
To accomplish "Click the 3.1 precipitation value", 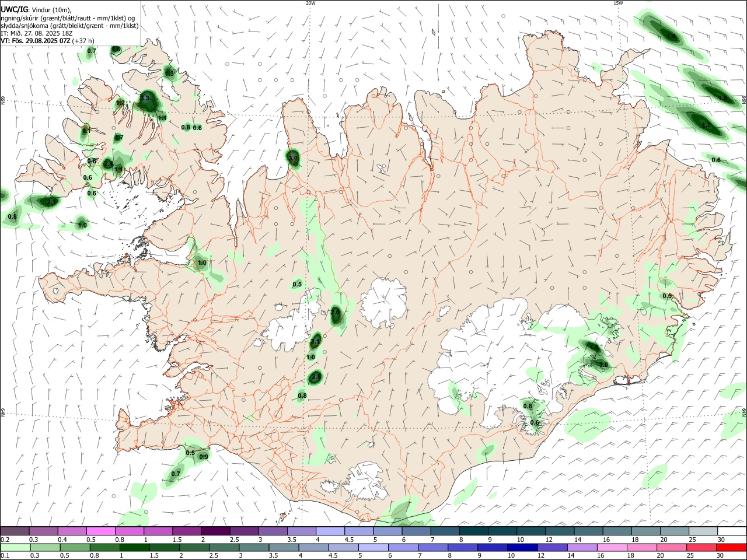I will (315, 341).
